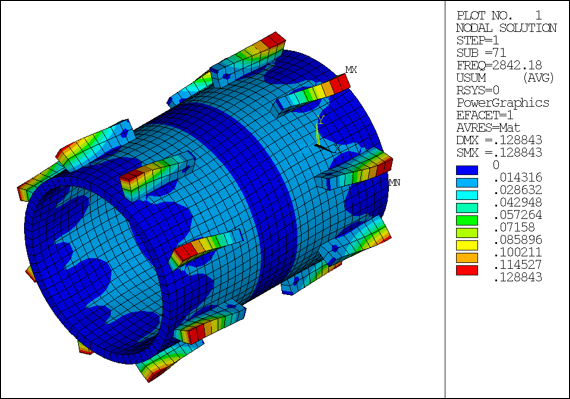Click the legend value .085896
This screenshot has width=570, height=399.
517,240
